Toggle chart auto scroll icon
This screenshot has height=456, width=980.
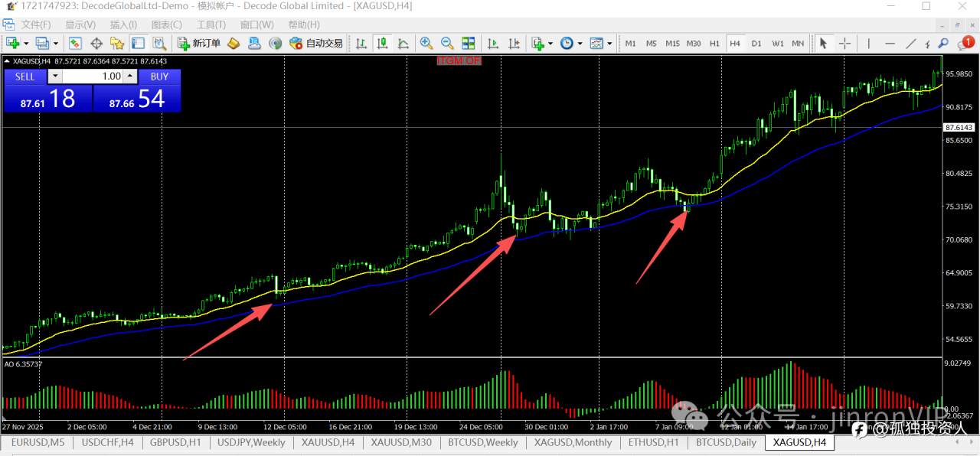click(x=493, y=44)
